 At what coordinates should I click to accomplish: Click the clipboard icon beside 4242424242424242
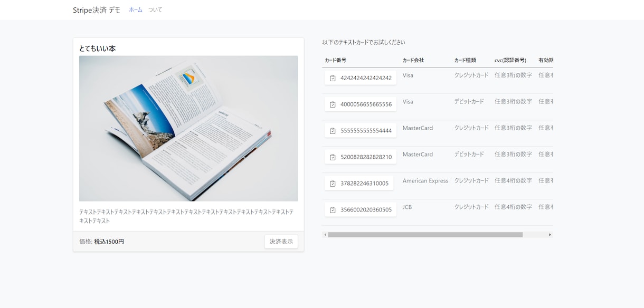[333, 78]
